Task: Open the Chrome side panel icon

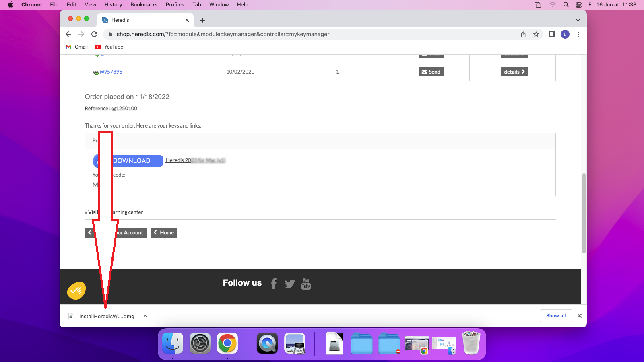Action: [552, 35]
